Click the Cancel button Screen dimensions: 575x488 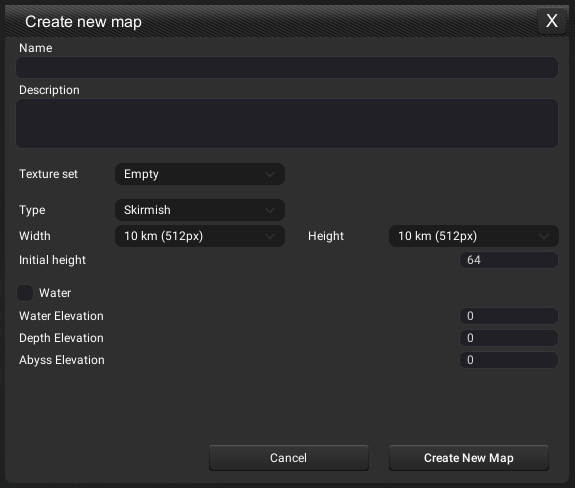289,458
